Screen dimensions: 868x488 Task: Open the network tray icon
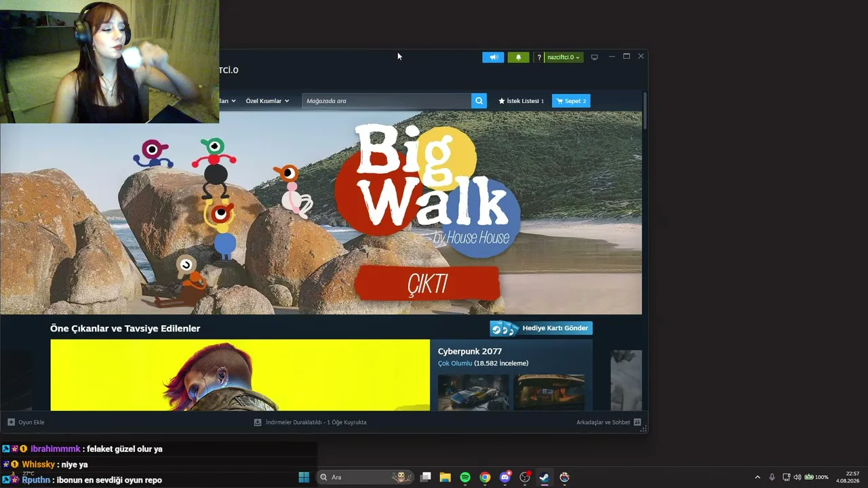786,477
